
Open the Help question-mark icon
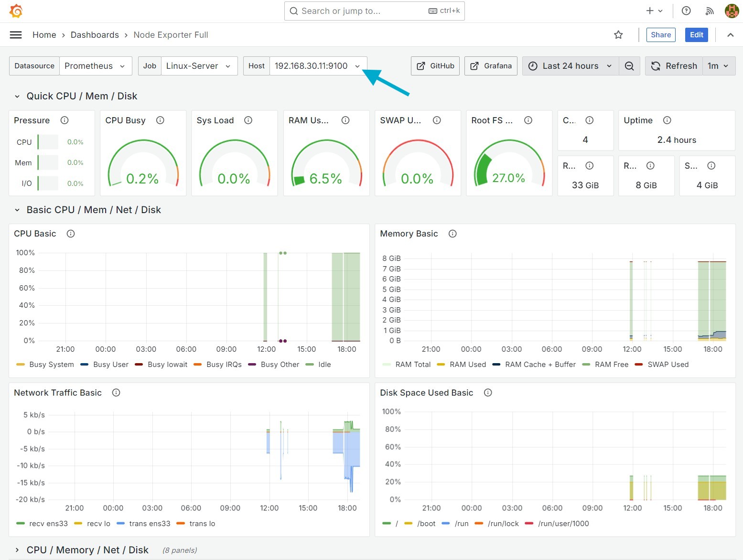[x=686, y=11]
